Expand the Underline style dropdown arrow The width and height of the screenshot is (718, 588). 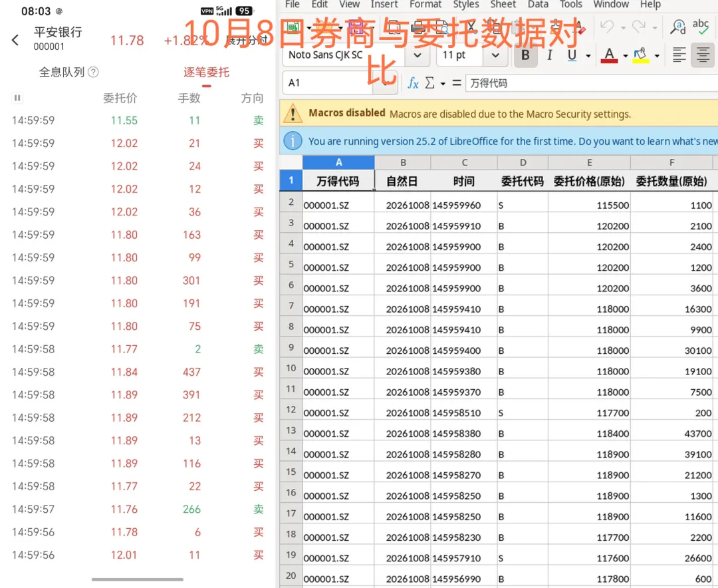point(588,56)
